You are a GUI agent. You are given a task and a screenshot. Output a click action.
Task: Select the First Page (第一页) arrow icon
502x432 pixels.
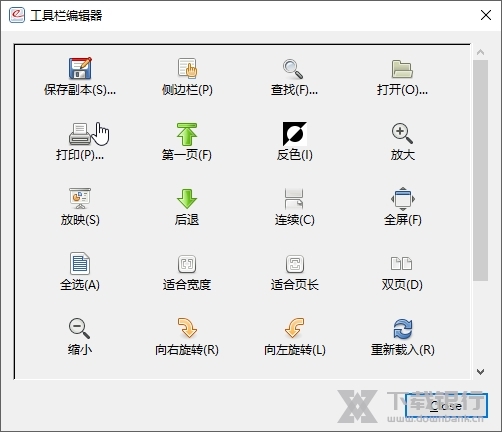(x=187, y=134)
